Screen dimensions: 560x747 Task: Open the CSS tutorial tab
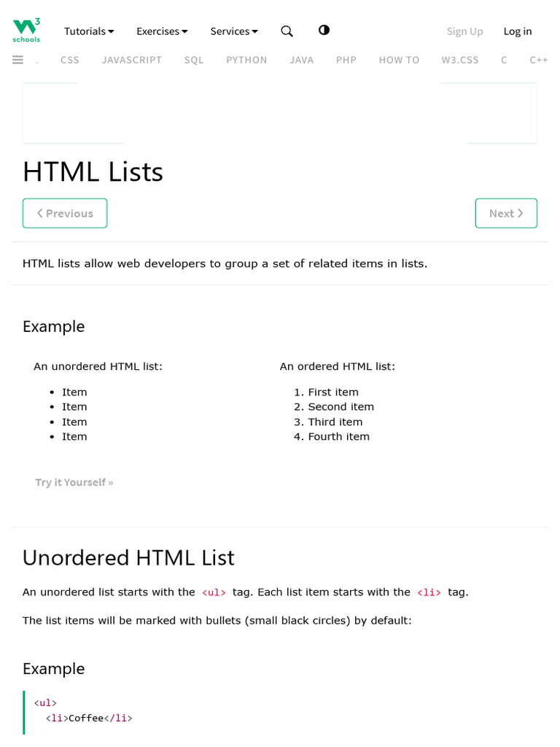pyautogui.click(x=70, y=60)
